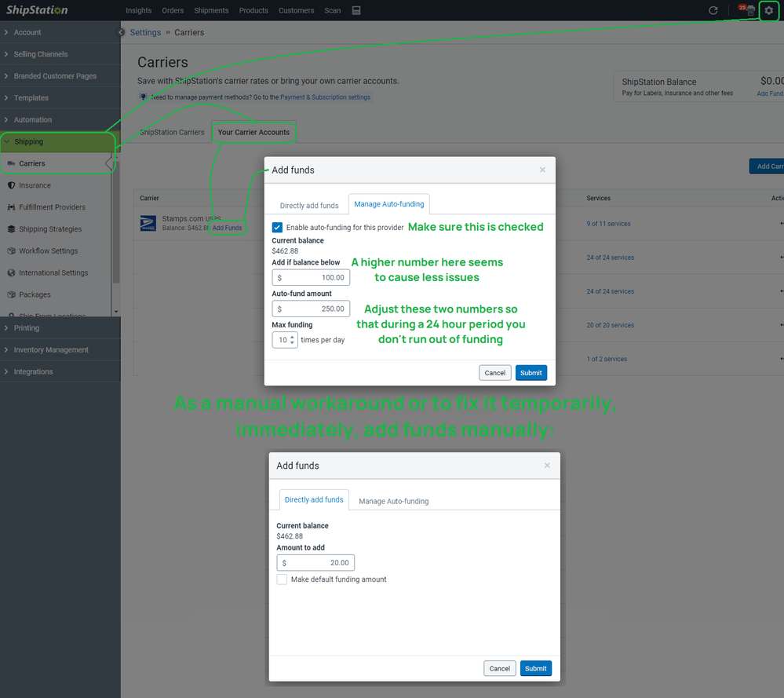The height and width of the screenshot is (698, 784).
Task: Open Payment & Subscription settings link
Action: (325, 97)
